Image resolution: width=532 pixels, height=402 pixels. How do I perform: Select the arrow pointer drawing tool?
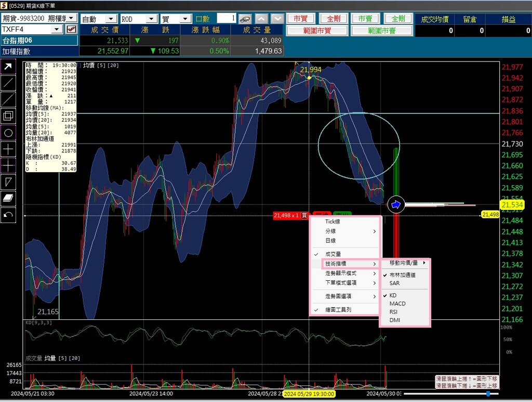tap(8, 66)
